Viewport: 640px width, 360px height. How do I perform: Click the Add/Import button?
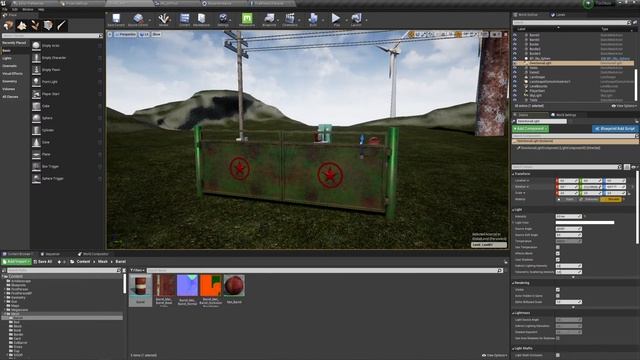[16, 262]
